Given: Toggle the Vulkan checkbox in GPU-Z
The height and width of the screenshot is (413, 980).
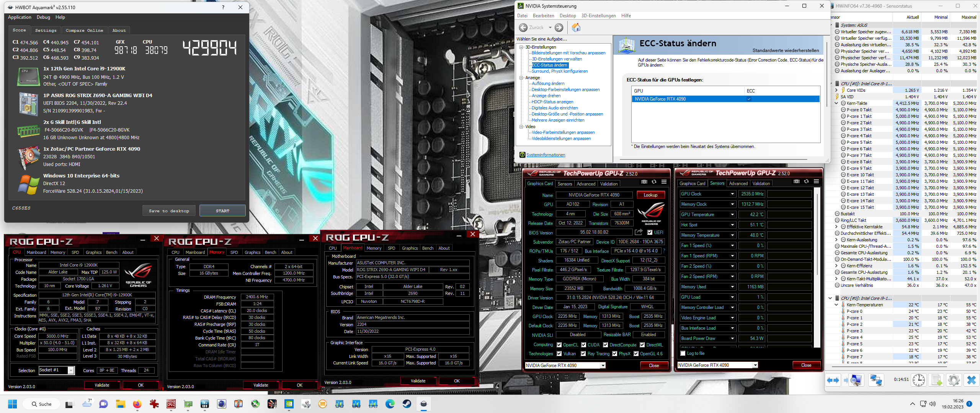Looking at the screenshot, I should point(559,354).
